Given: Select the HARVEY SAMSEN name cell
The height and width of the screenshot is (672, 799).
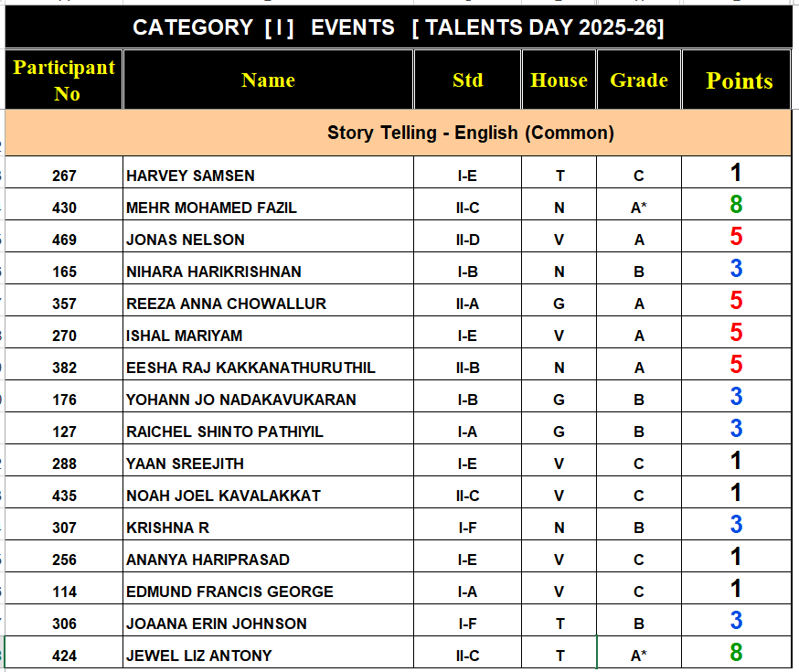Looking at the screenshot, I should pyautogui.click(x=268, y=173).
